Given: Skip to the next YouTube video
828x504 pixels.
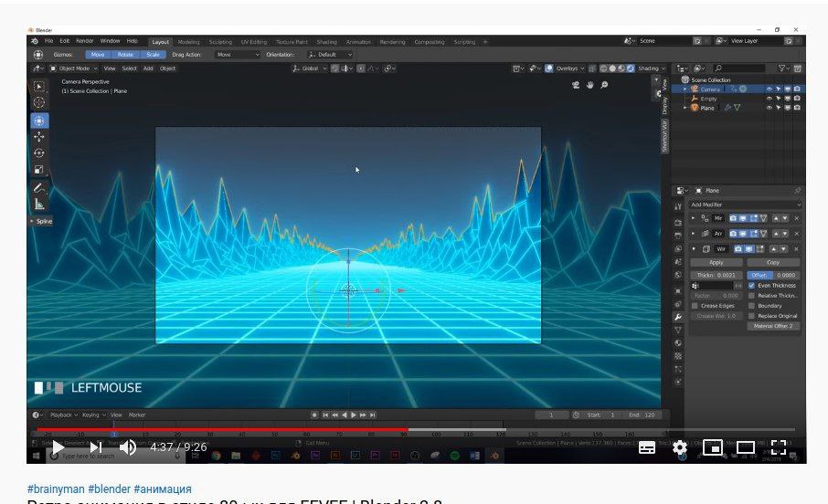Looking at the screenshot, I should (x=96, y=447).
